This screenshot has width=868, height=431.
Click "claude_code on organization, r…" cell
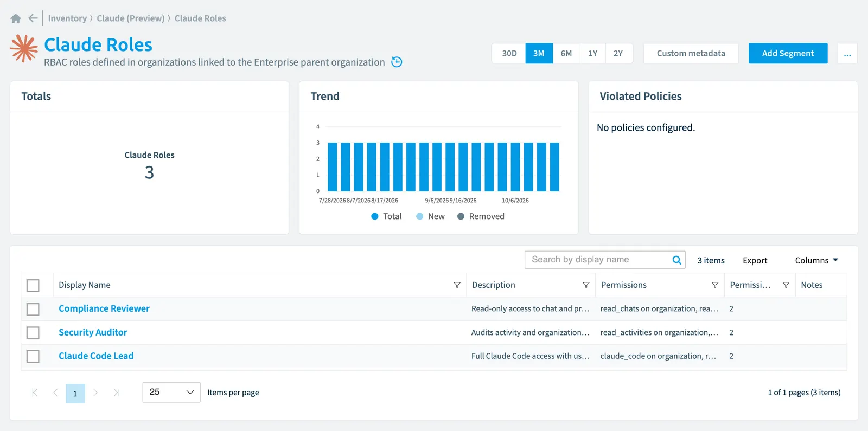pyautogui.click(x=658, y=356)
